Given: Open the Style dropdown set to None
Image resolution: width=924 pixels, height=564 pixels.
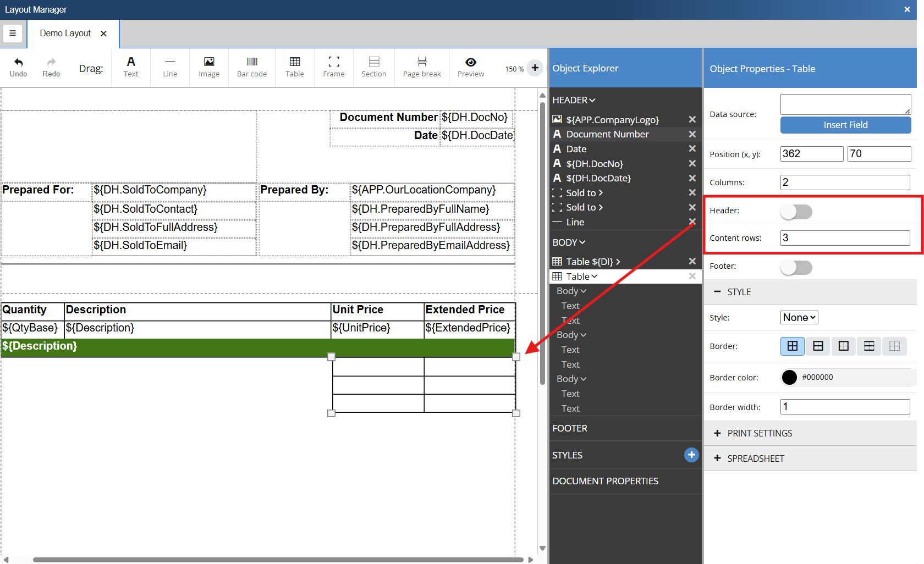Looking at the screenshot, I should (799, 317).
